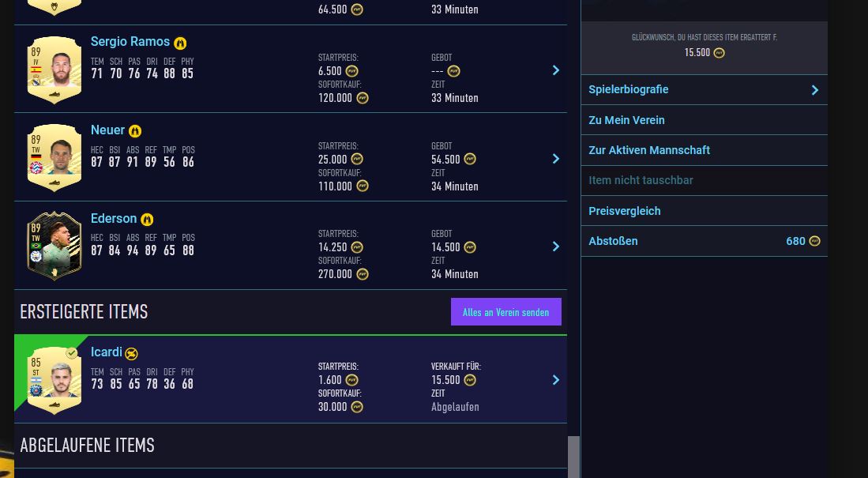Click Abgelaufen time status for Icardi
The width and height of the screenshot is (868, 478).
click(x=455, y=407)
